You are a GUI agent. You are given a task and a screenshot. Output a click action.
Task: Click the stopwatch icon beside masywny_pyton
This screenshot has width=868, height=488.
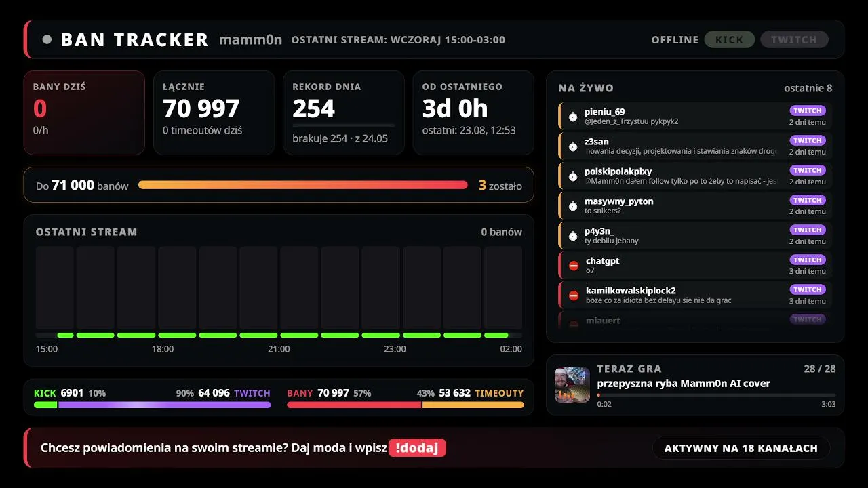(573, 206)
